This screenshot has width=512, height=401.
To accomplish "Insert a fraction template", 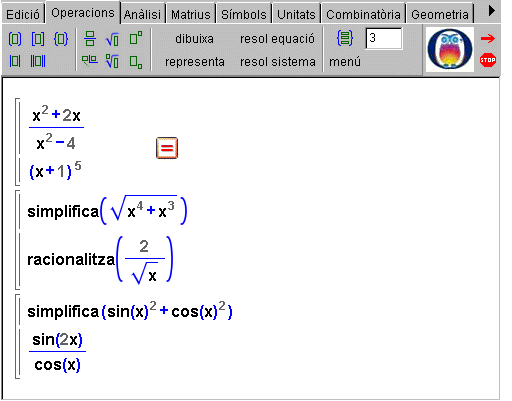I will pos(90,39).
